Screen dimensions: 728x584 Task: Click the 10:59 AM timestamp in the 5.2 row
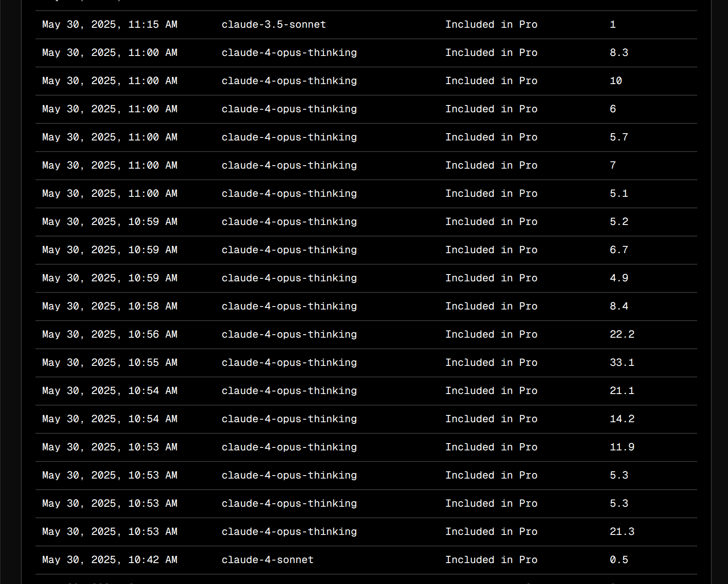point(110,222)
